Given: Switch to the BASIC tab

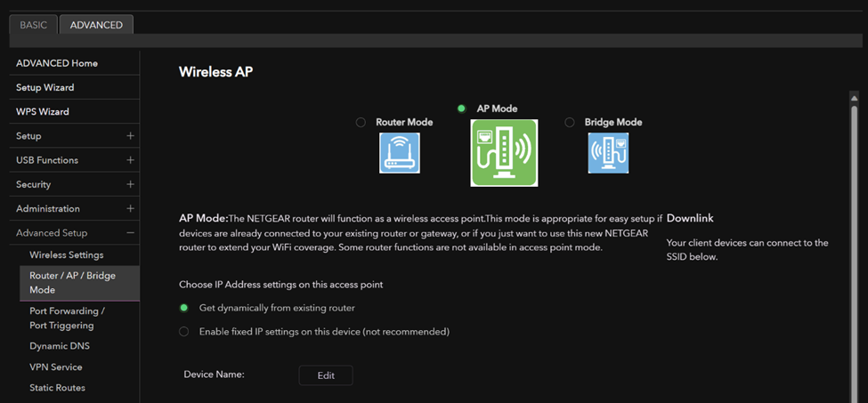Looking at the screenshot, I should [x=34, y=25].
